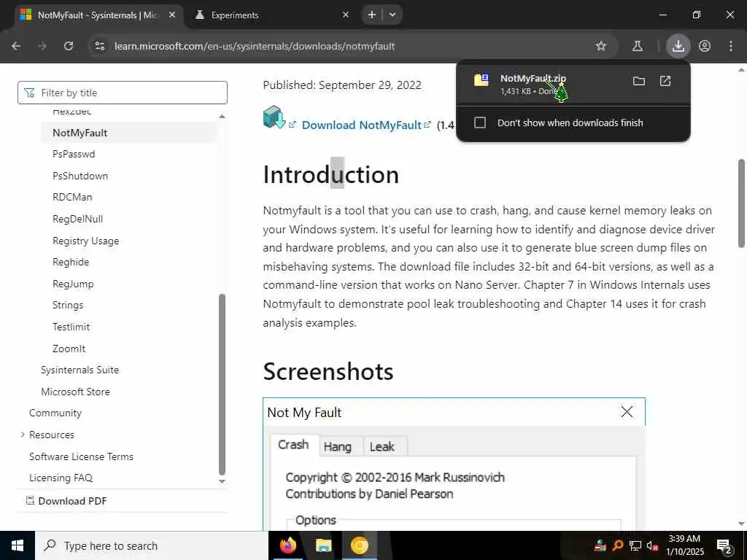Open the Windows Start menu

coord(18,545)
